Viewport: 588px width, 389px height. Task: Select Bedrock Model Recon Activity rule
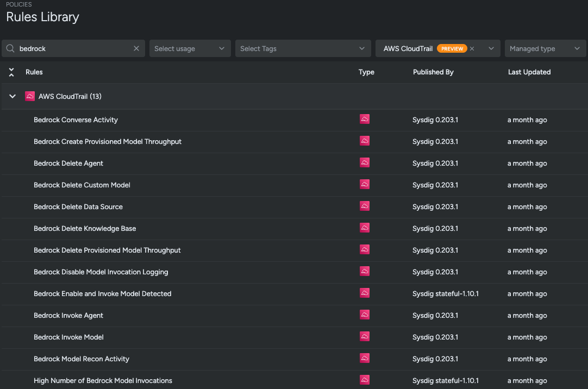click(82, 359)
